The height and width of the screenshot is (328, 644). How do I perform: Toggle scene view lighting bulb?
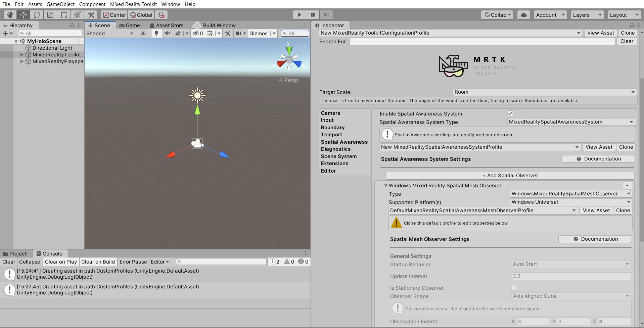[156, 33]
